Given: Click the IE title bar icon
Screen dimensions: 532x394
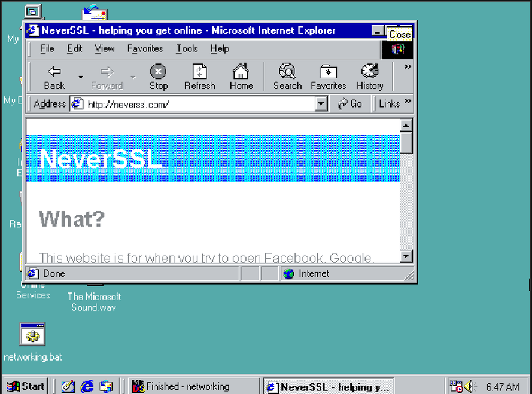Looking at the screenshot, I should click(32, 30).
